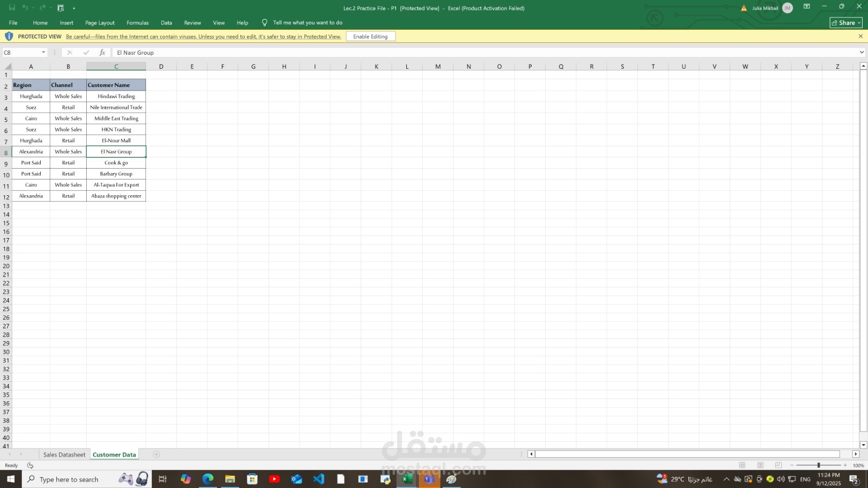The height and width of the screenshot is (488, 868).
Task: Select row 8 header
Action: click(x=6, y=152)
